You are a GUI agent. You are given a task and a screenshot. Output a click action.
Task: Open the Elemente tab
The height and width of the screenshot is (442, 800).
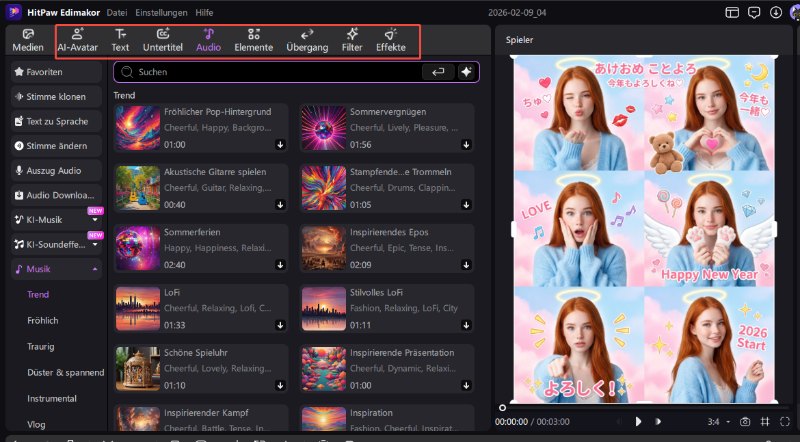coord(254,40)
